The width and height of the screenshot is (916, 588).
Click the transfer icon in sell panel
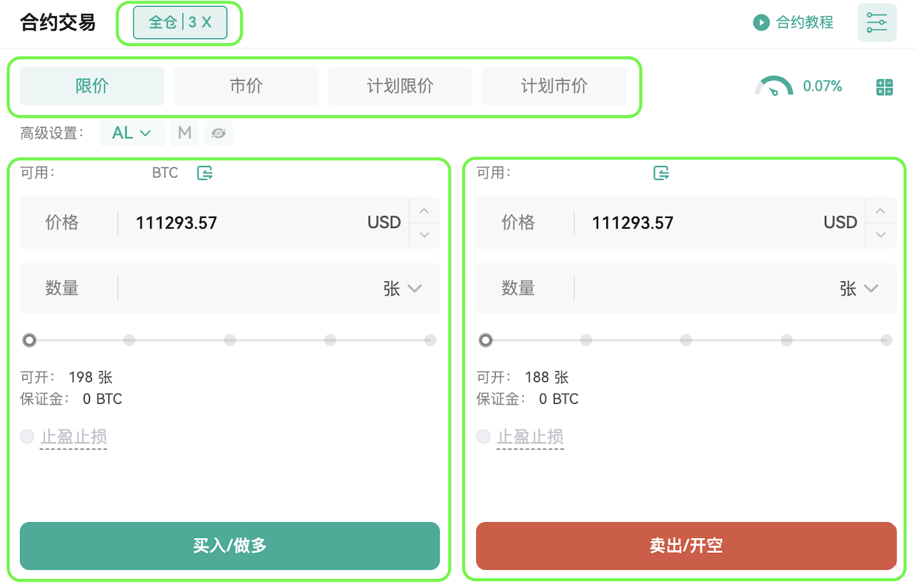661,173
